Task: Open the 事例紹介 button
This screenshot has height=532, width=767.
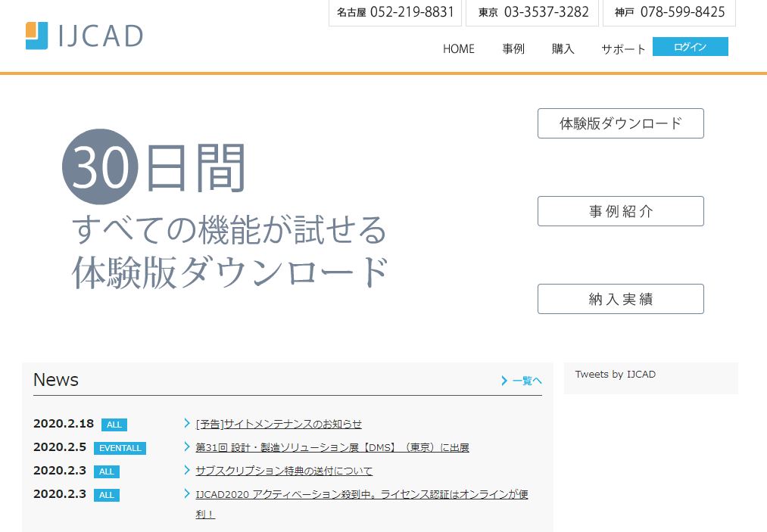Action: [620, 211]
